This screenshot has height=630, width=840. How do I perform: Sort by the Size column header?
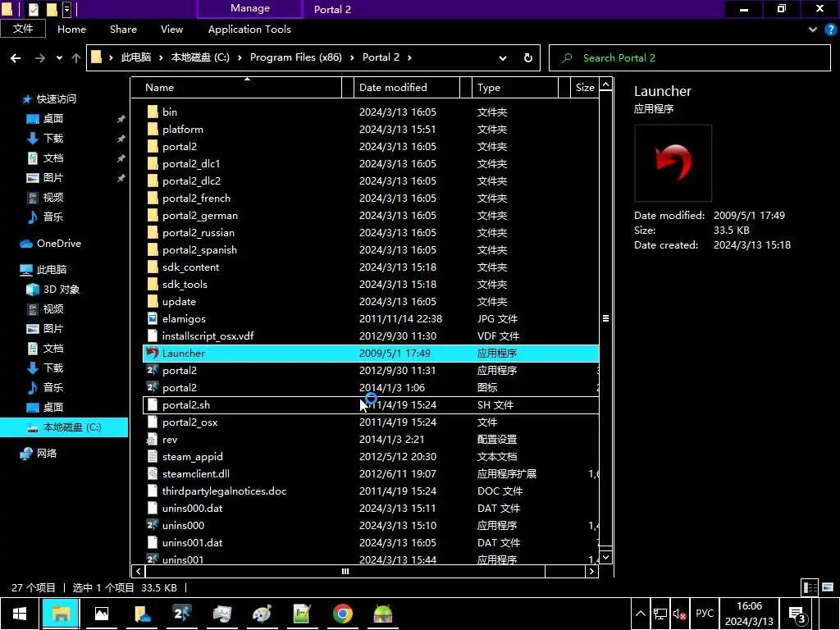click(584, 87)
